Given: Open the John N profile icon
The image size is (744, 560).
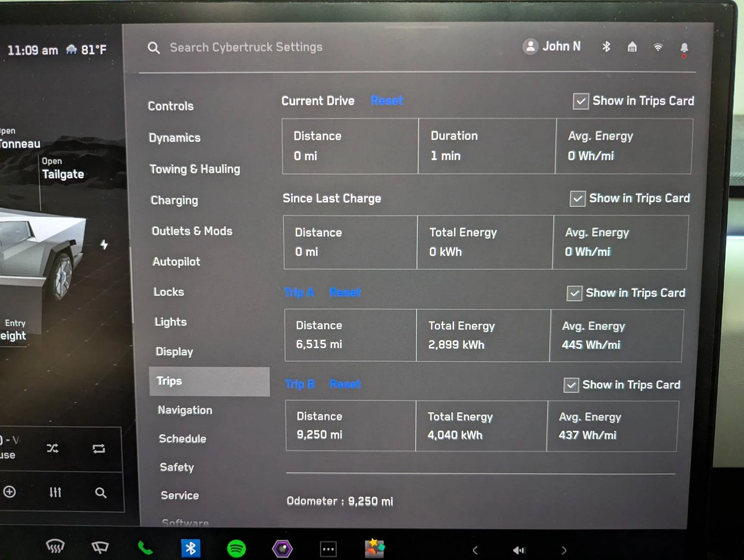Looking at the screenshot, I should (531, 47).
